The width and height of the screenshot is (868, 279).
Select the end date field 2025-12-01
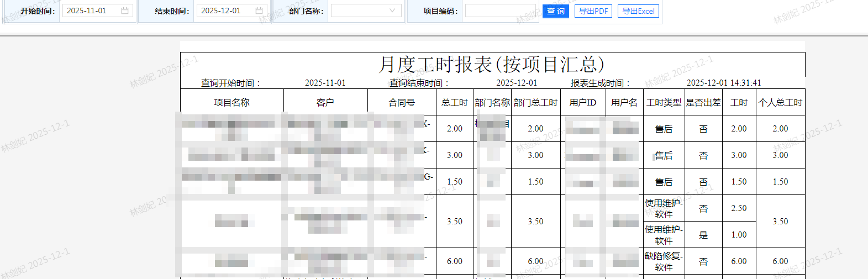(232, 10)
